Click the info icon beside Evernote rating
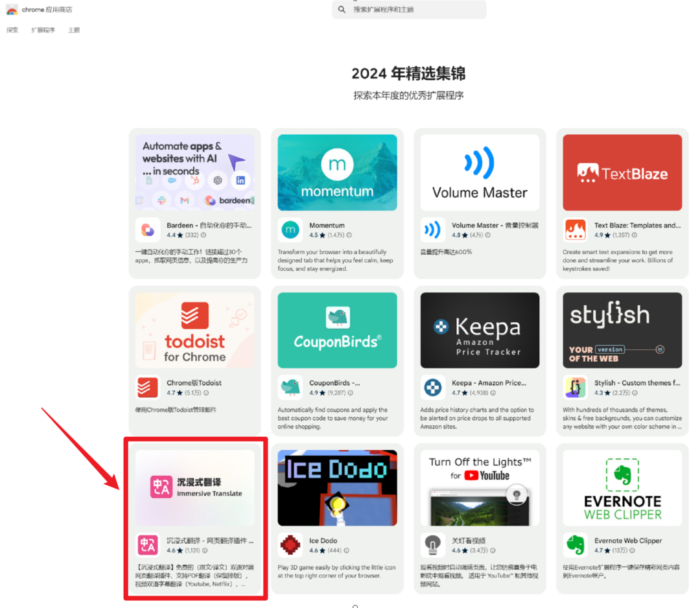 point(632,550)
